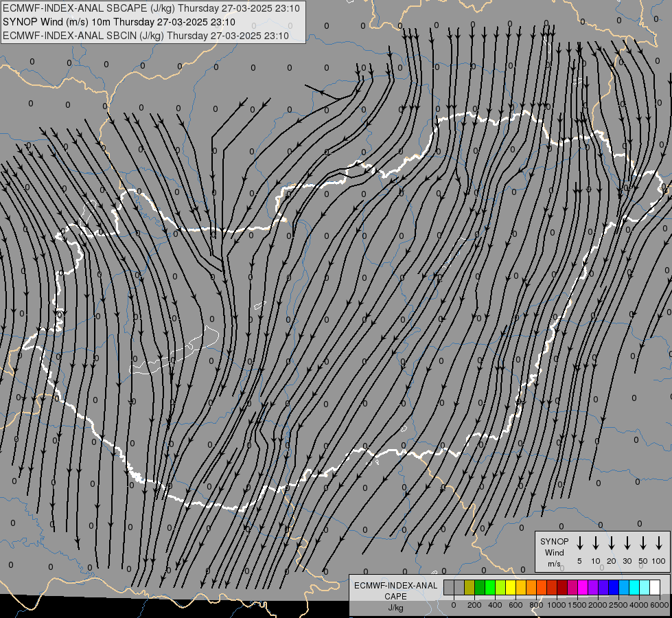Click the 5 m/s wind arrow in legend
Screen dimensions: 672x618
coord(579,543)
